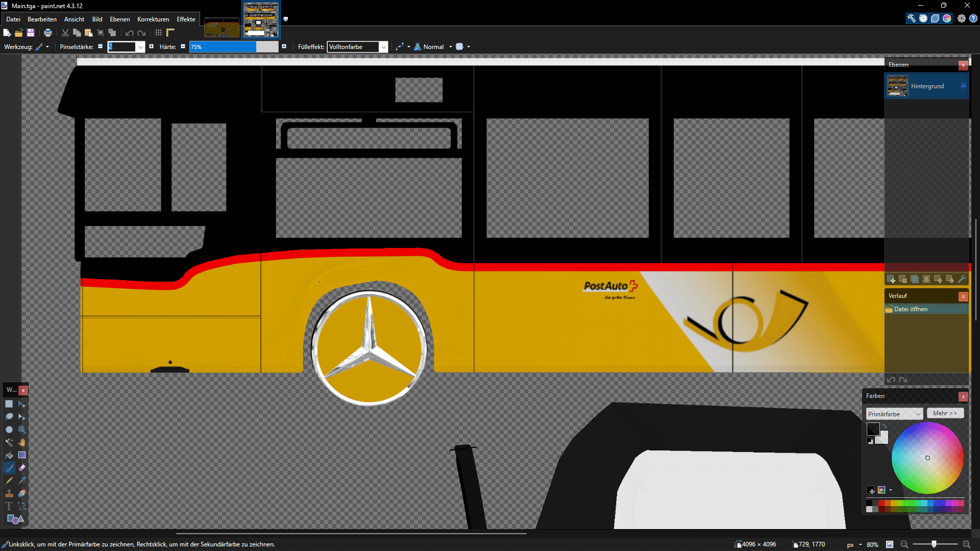Select the Paint Bucket fill tool
Screen dimensions: 980x551
(9, 455)
